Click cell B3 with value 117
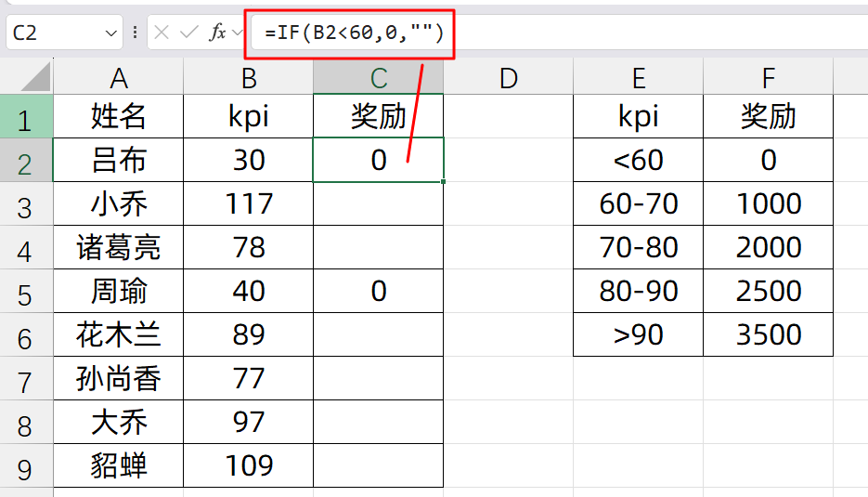Viewport: 868px width, 497px height. point(249,203)
